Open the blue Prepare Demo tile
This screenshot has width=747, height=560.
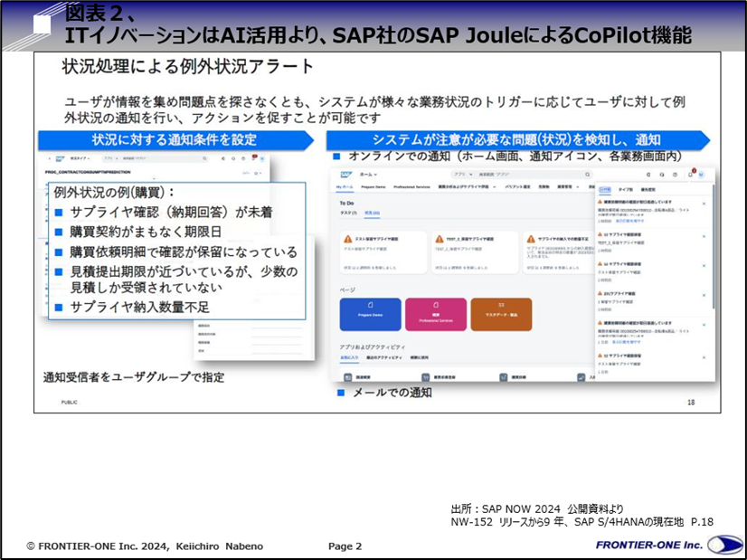pos(369,312)
